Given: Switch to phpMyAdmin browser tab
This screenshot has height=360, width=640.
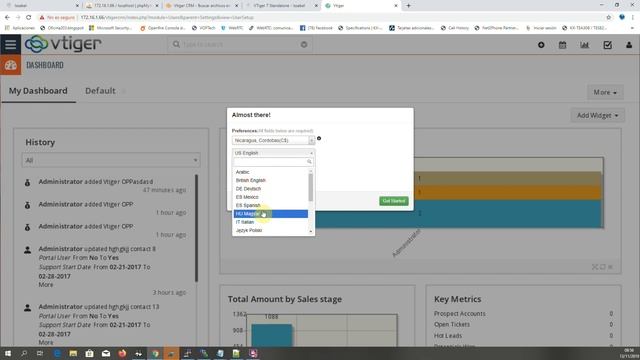Looking at the screenshot, I should pyautogui.click(x=122, y=6).
